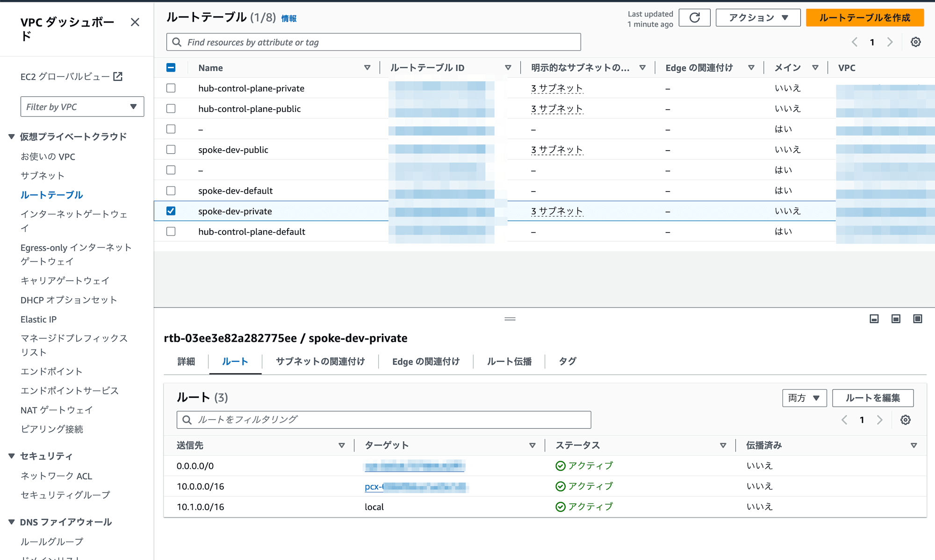Image resolution: width=935 pixels, height=560 pixels.
Task: Sort by 明示的なサブネット column arrow
Action: click(643, 68)
